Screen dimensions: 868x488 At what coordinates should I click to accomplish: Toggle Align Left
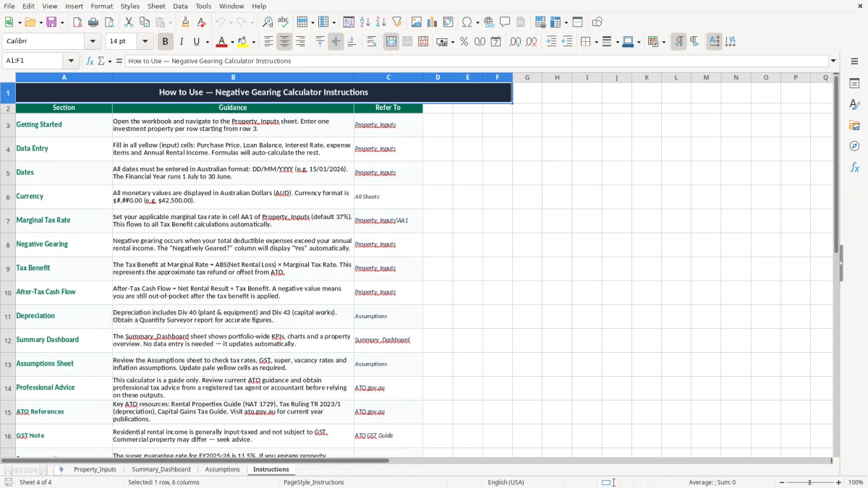pos(268,42)
